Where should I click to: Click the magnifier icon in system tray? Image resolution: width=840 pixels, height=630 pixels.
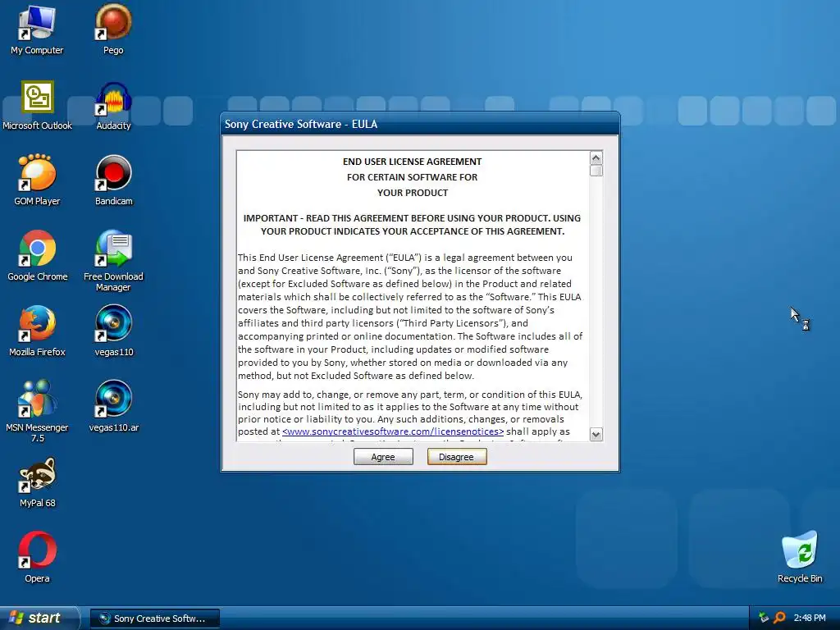coord(780,618)
